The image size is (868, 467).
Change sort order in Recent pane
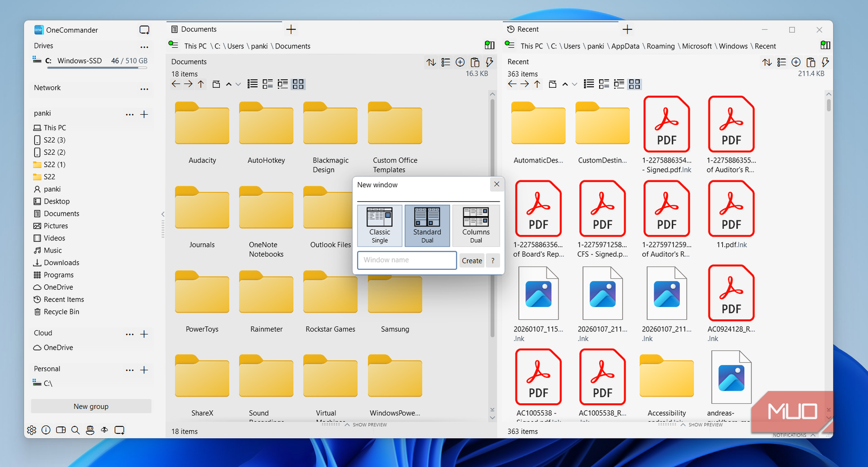(767, 62)
